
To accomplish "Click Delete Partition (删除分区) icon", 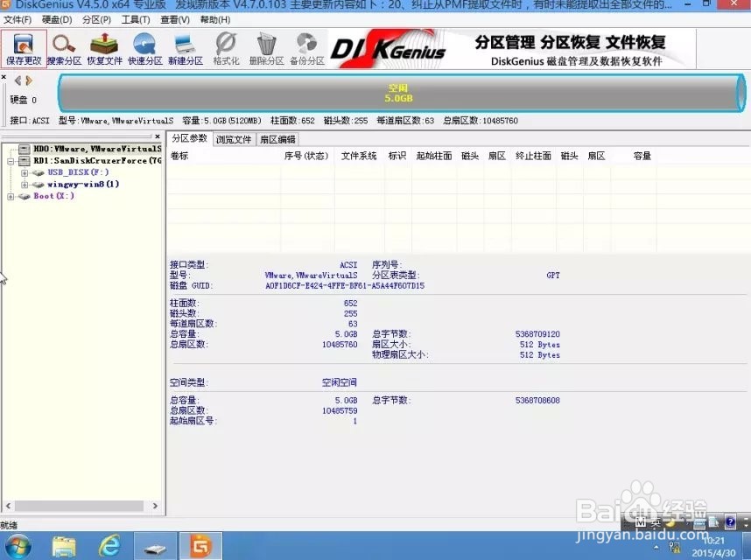I will click(266, 49).
